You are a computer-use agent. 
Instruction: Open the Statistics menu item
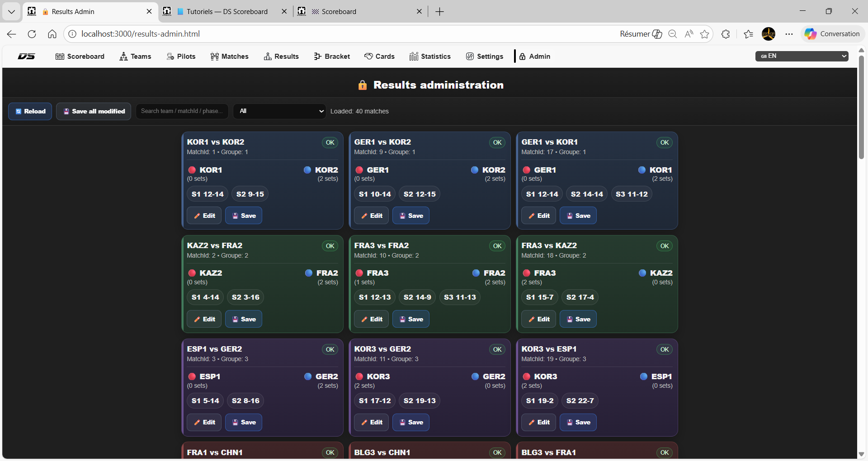(x=430, y=56)
